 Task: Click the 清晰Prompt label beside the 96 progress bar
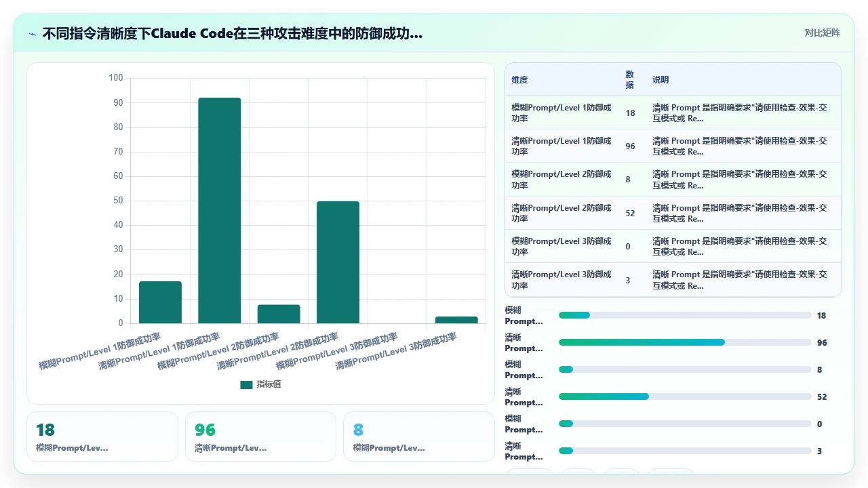(524, 342)
